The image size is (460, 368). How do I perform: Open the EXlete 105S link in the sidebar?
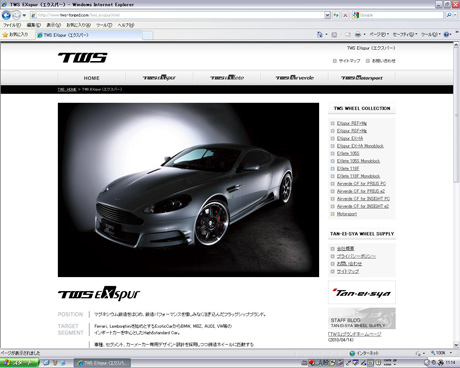tap(348, 153)
